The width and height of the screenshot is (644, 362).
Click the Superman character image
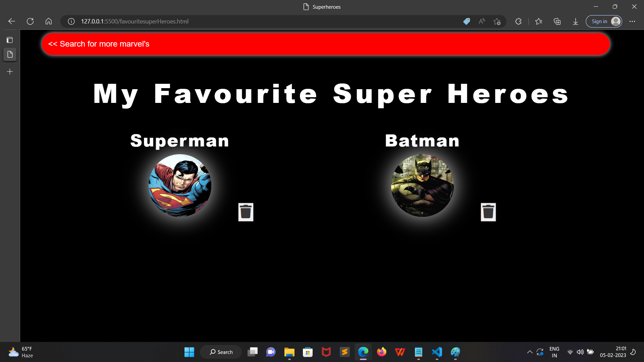[x=180, y=185]
